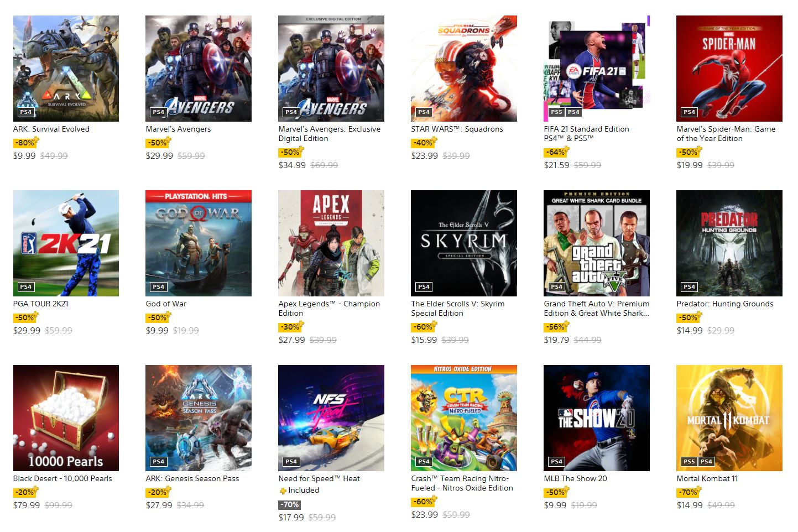
Task: Click the PS5 tag on Mortal Kombat 11 cover
Action: point(689,461)
